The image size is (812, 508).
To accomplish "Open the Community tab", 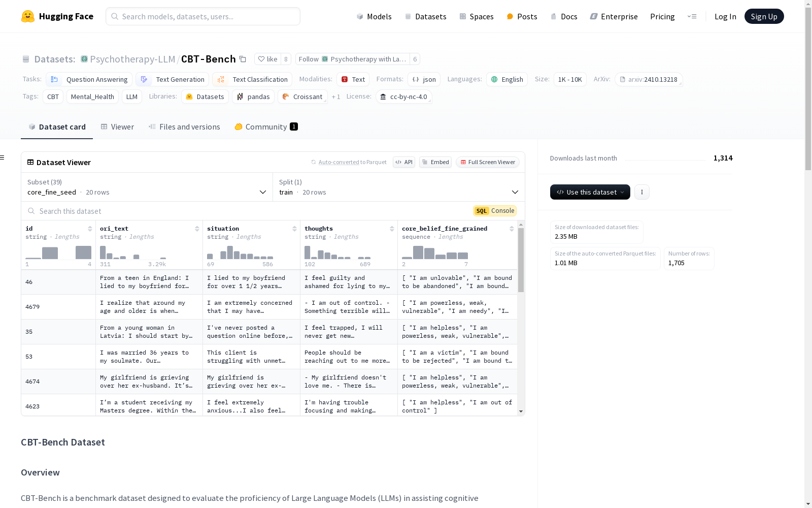I will tap(266, 127).
